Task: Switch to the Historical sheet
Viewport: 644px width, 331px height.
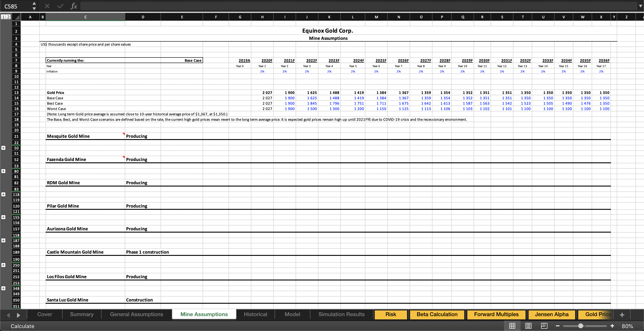Action: (256, 314)
